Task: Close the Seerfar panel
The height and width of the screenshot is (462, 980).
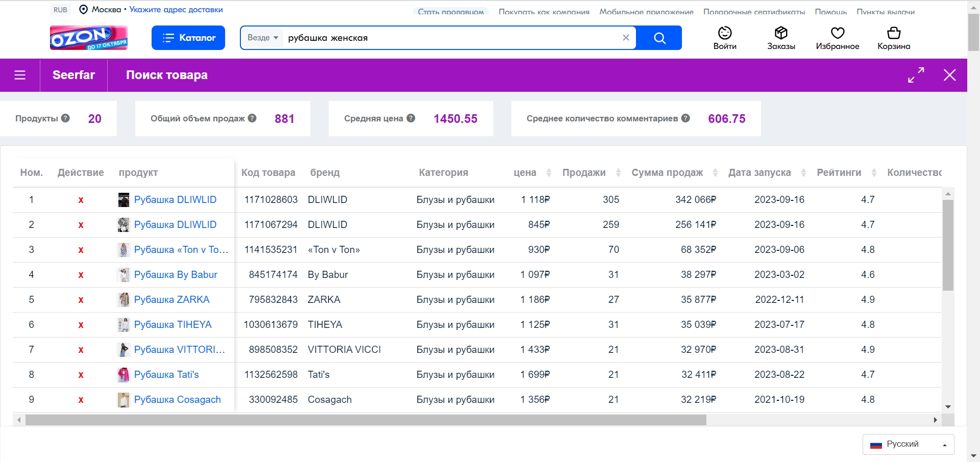Action: click(949, 75)
